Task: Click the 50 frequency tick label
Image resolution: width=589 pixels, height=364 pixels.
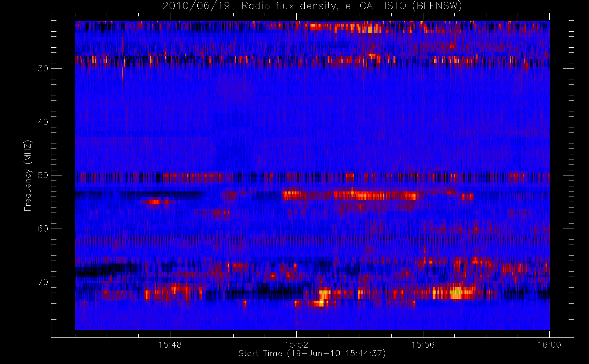Action: [x=43, y=175]
